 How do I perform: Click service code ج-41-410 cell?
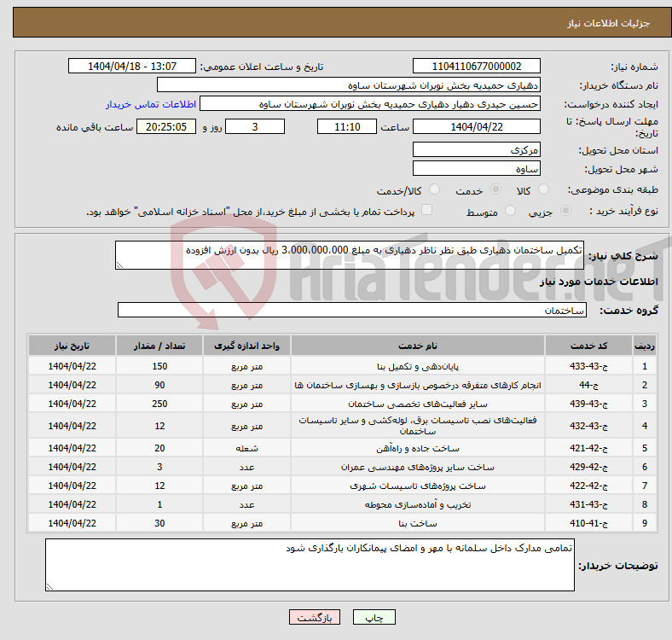(x=589, y=523)
